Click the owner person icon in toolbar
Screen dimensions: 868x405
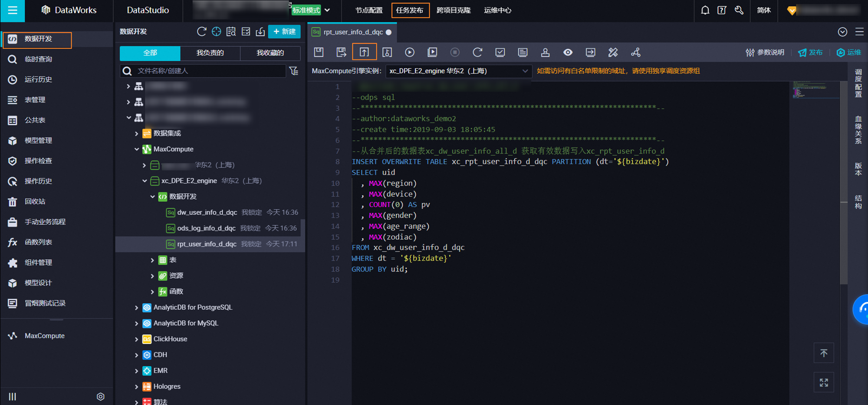pos(545,53)
